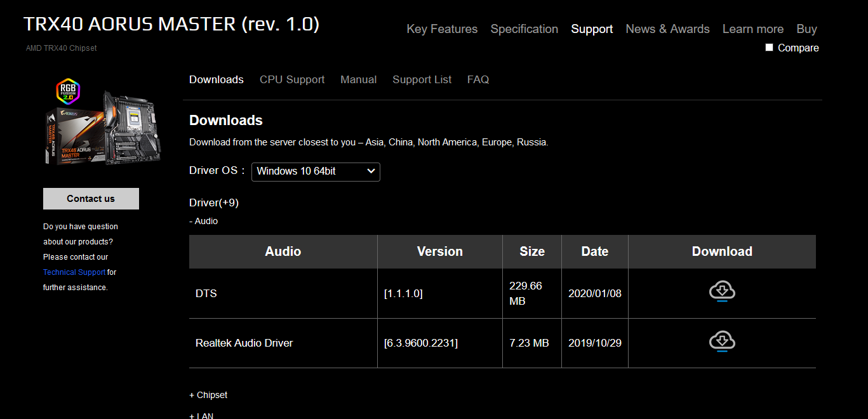Go to the Specification page
Screen dimensions: 868x419
click(x=524, y=29)
